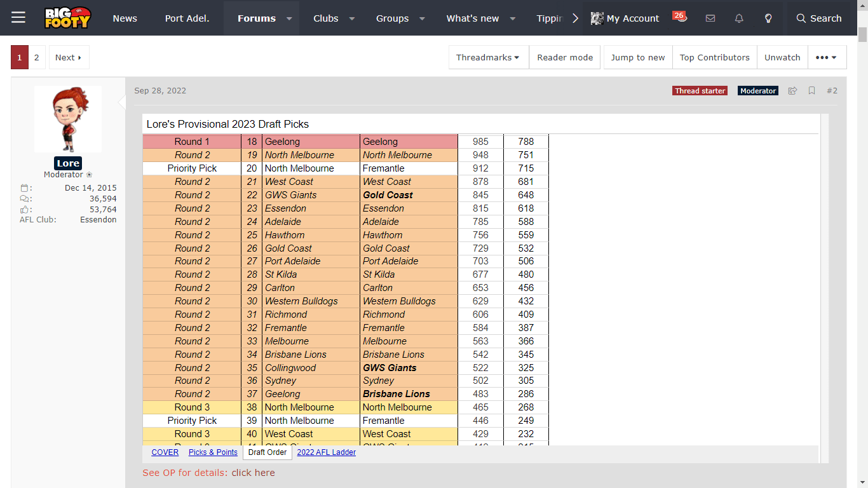Open the Port Adel. nav item
This screenshot has width=868, height=488.
pos(187,18)
